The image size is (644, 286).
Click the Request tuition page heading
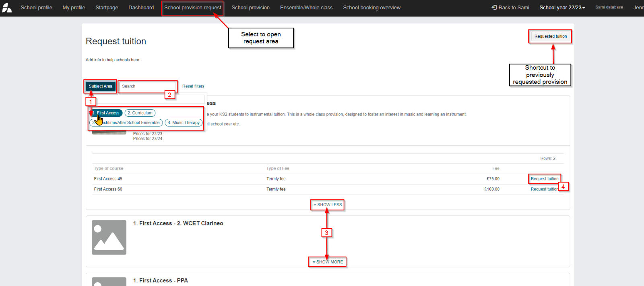point(116,41)
